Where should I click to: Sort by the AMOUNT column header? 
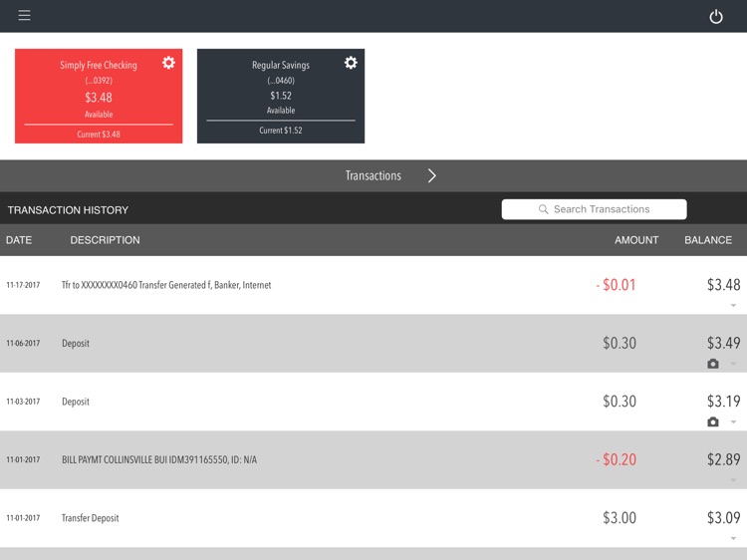click(x=636, y=240)
